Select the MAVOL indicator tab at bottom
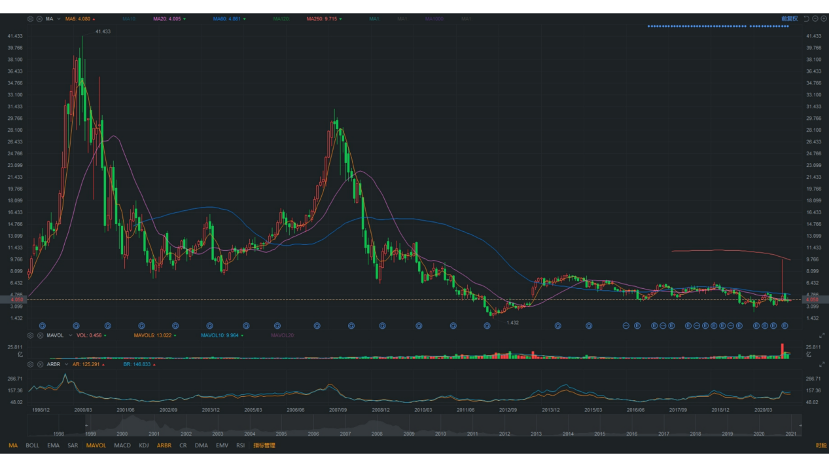The image size is (830, 468). [96, 445]
